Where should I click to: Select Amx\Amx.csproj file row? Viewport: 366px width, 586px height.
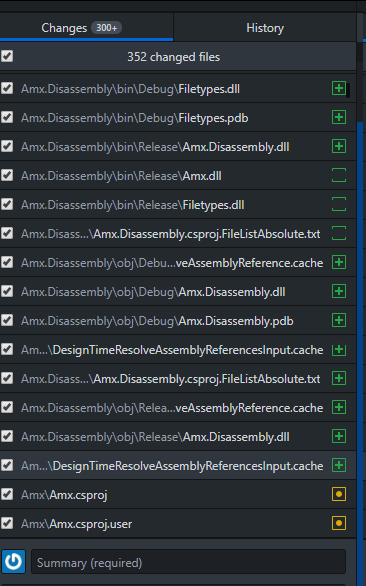coord(178,494)
